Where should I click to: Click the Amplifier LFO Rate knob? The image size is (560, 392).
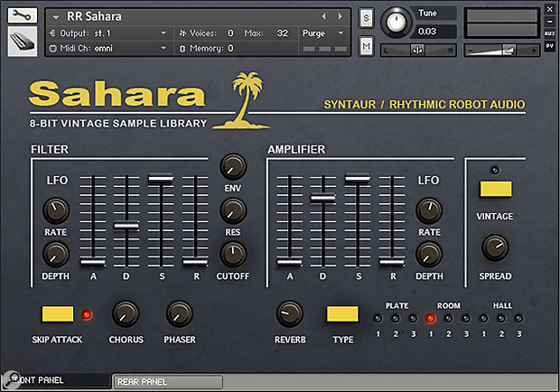click(429, 210)
